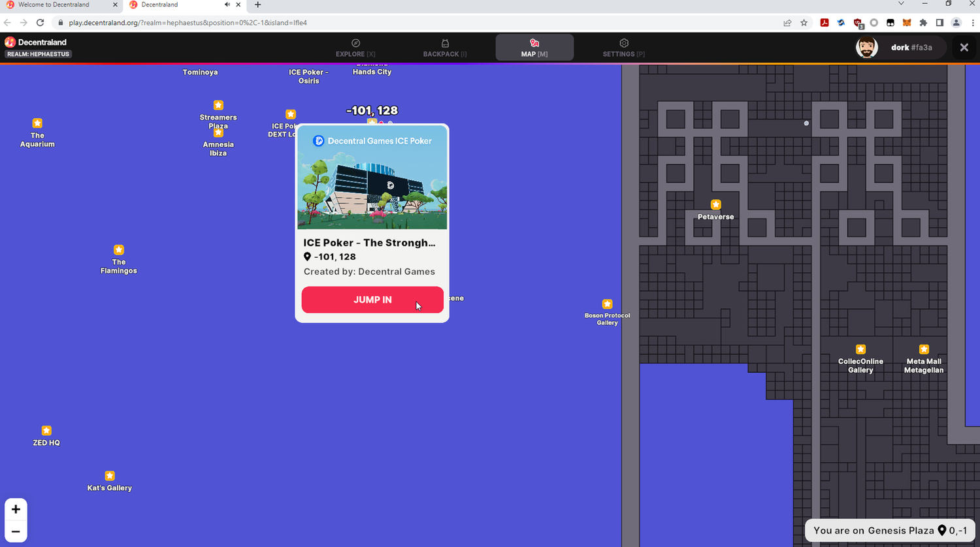Click Amnesia Ibiza star marker

pyautogui.click(x=218, y=133)
